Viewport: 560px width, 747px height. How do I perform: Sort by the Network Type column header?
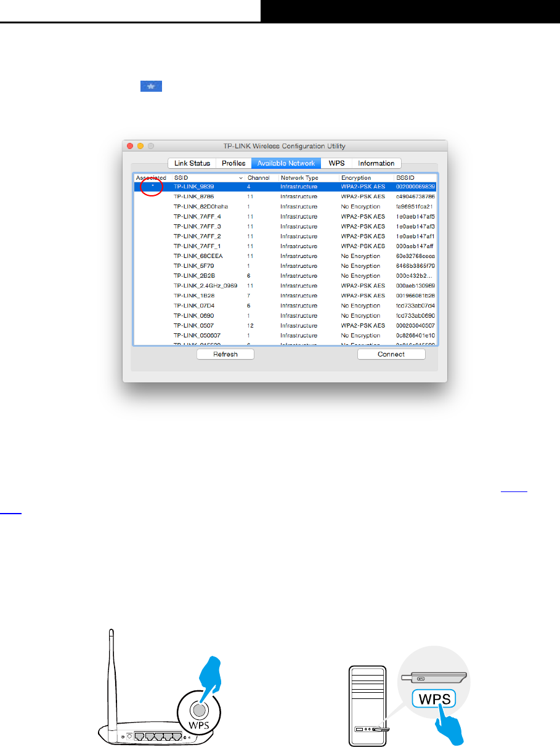[x=299, y=178]
